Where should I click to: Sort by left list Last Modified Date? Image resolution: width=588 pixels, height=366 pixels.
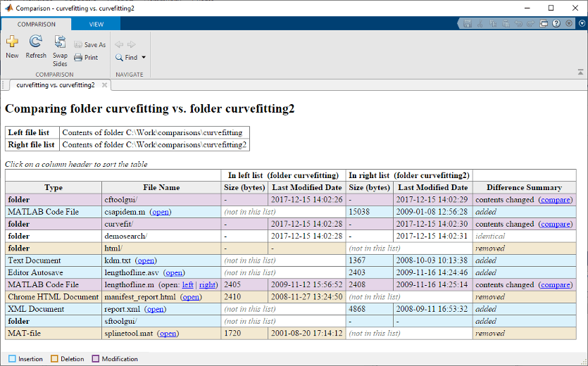pos(307,187)
